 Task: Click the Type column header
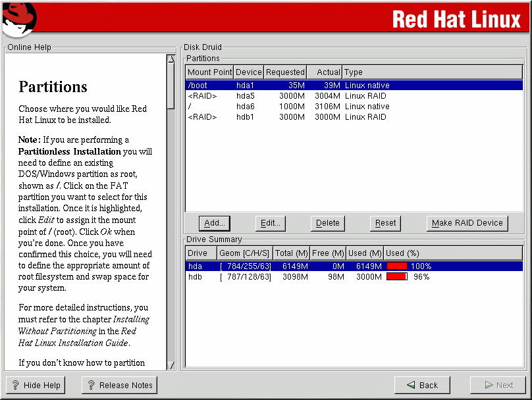(x=354, y=72)
